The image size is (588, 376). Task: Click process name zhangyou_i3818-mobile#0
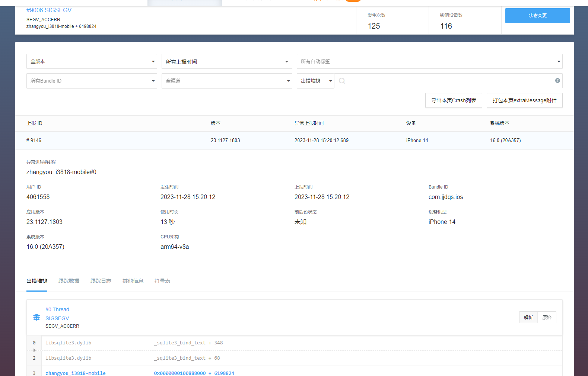[x=61, y=172]
